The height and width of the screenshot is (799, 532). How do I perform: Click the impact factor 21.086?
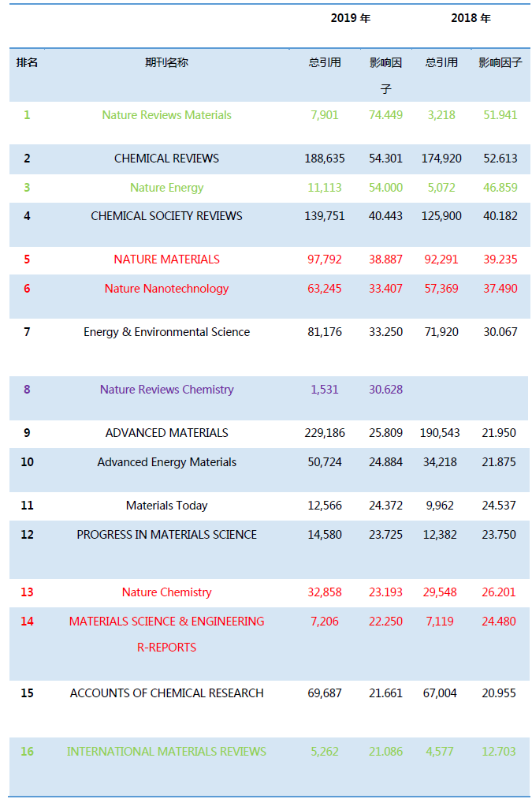pos(385,752)
